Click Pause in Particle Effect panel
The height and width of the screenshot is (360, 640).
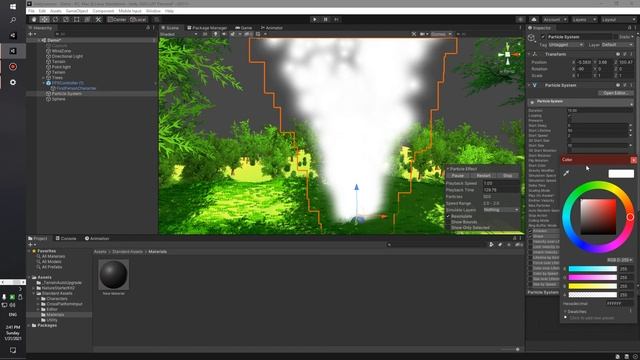pos(458,176)
